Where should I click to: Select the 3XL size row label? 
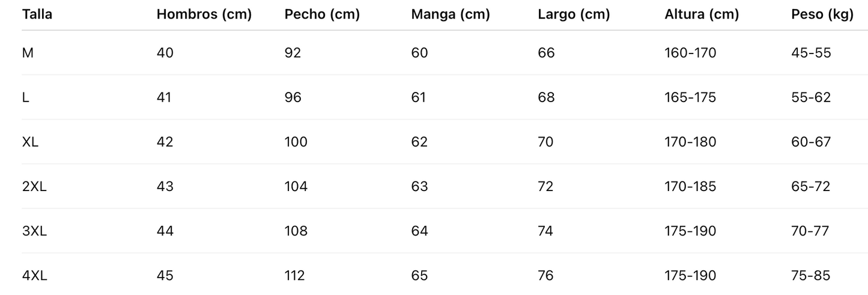(34, 231)
